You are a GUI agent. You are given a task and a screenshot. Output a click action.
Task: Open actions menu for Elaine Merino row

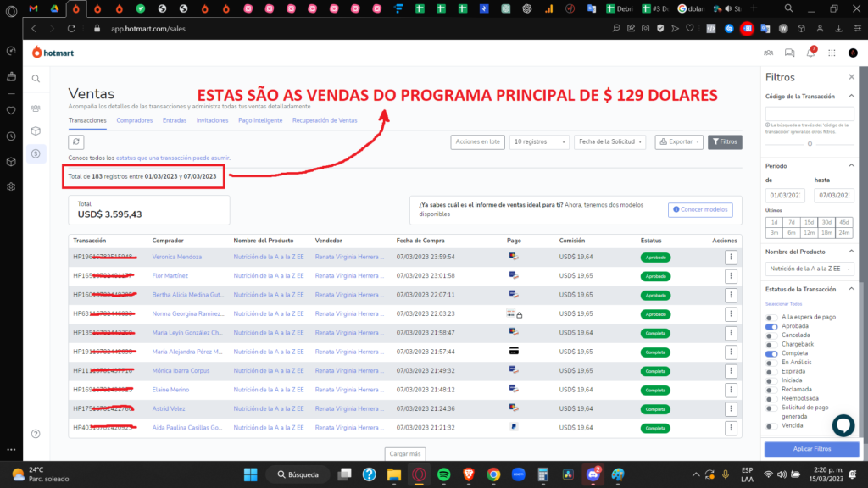coord(731,390)
